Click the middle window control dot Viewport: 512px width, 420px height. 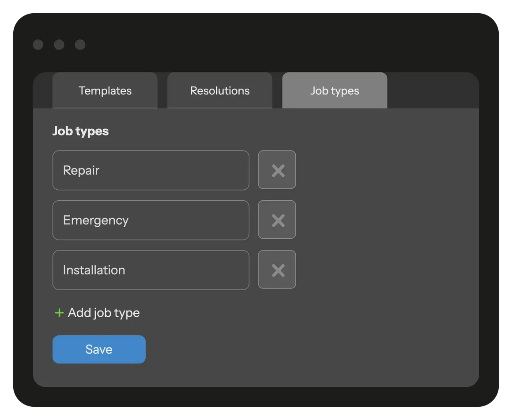pos(59,45)
